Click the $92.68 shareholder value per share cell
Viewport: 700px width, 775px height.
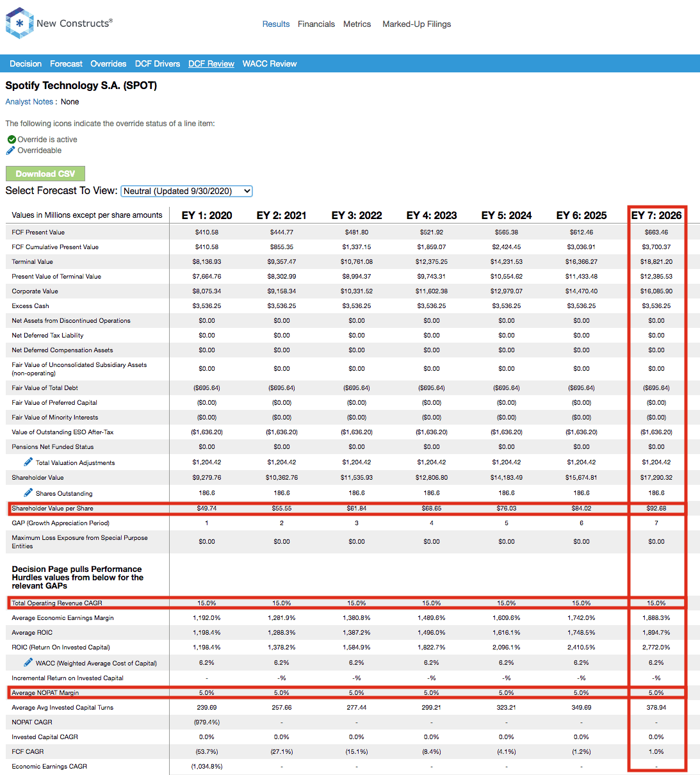click(x=656, y=509)
